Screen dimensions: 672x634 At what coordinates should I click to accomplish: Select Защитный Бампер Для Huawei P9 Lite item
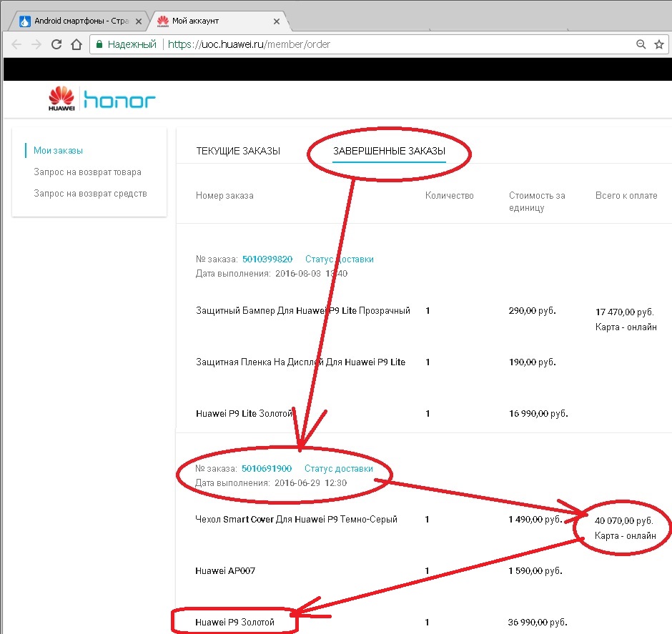303,311
